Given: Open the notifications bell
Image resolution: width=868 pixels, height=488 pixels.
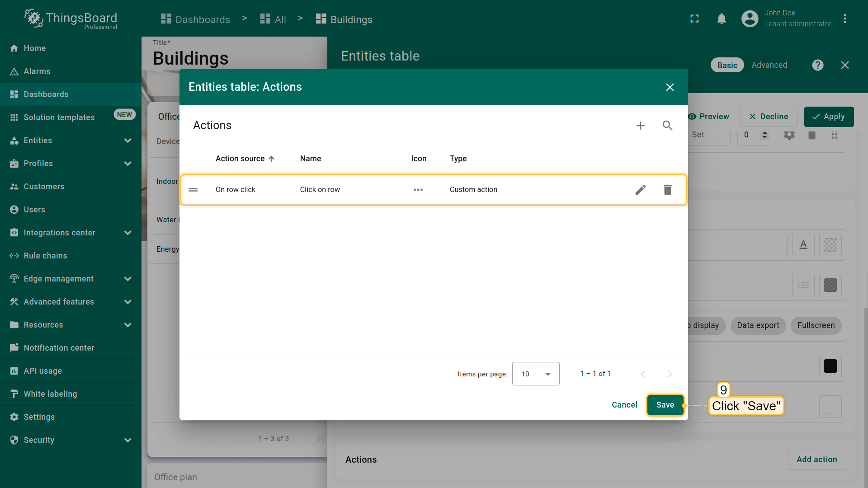Looking at the screenshot, I should click(x=722, y=19).
